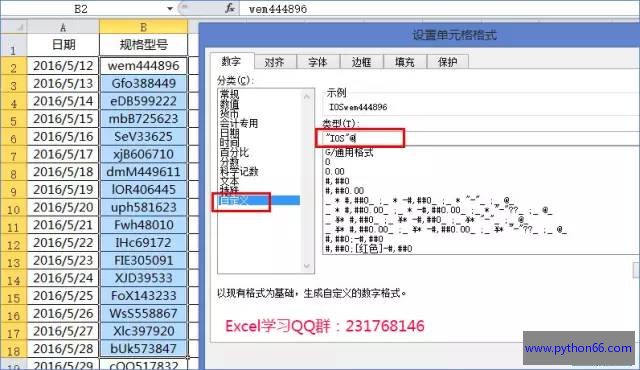Viewport: 640px width, 370px height.
Task: Switch to the 字体 tab
Action: click(318, 62)
